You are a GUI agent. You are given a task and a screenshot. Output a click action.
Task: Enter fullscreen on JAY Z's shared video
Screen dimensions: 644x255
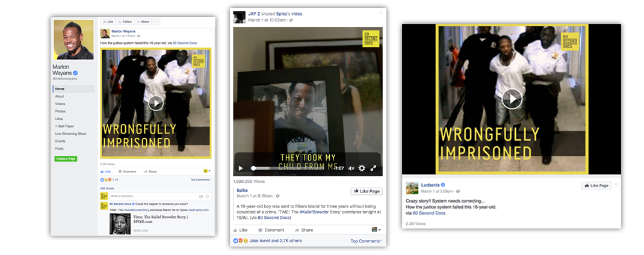click(373, 168)
